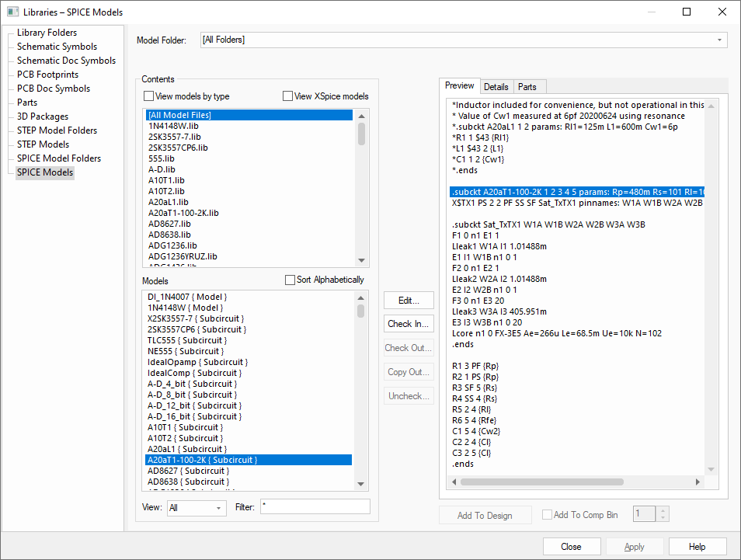Check the Sort Alphabetically option
The image size is (741, 560).
click(290, 280)
